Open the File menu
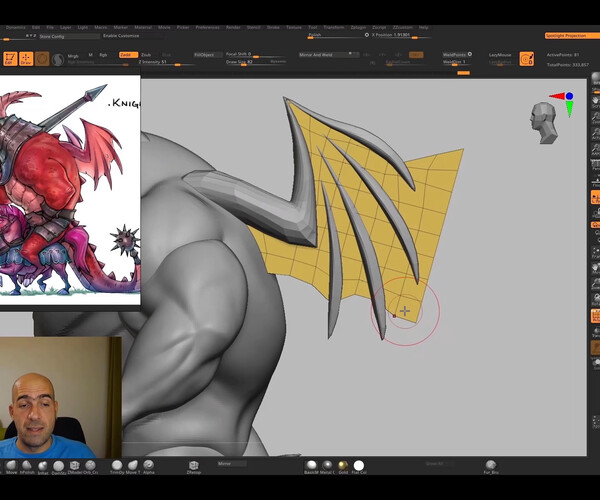Screen dimensions: 600x500 tap(50, 28)
